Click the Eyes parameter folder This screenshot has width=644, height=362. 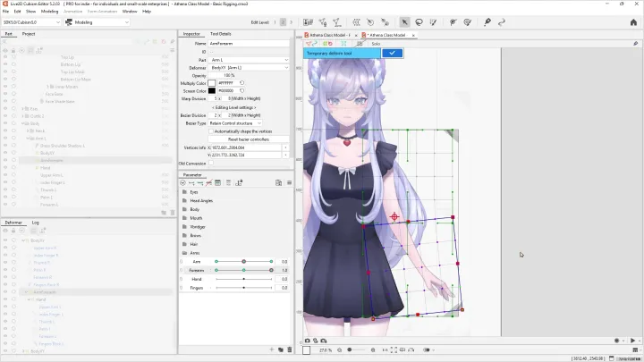click(x=194, y=192)
